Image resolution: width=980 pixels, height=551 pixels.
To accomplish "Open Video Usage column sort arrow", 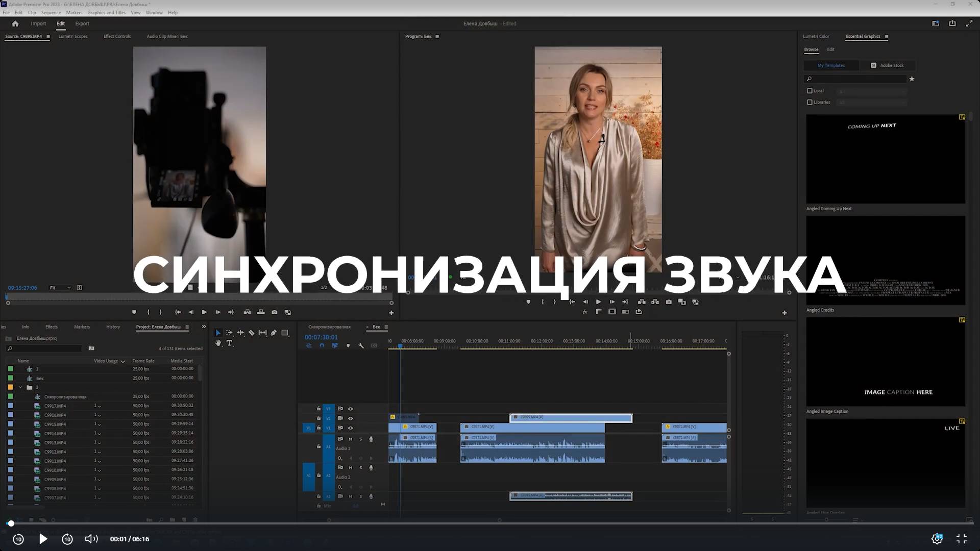I will point(122,361).
